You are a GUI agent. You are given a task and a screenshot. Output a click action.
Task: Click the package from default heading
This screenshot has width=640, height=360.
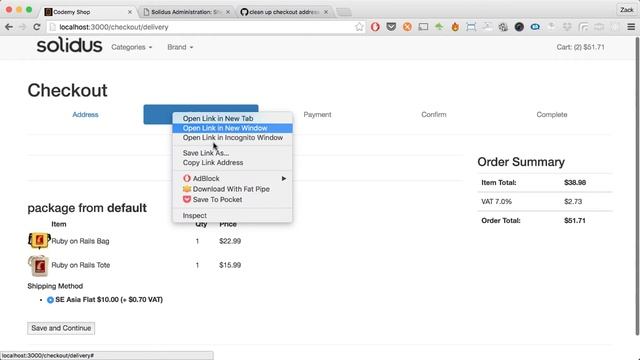87,208
